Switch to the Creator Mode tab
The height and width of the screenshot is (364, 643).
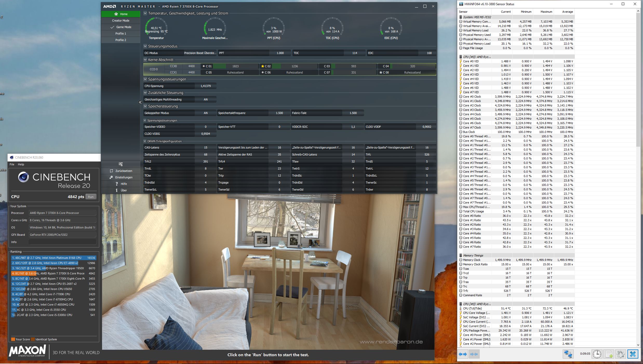121,21
